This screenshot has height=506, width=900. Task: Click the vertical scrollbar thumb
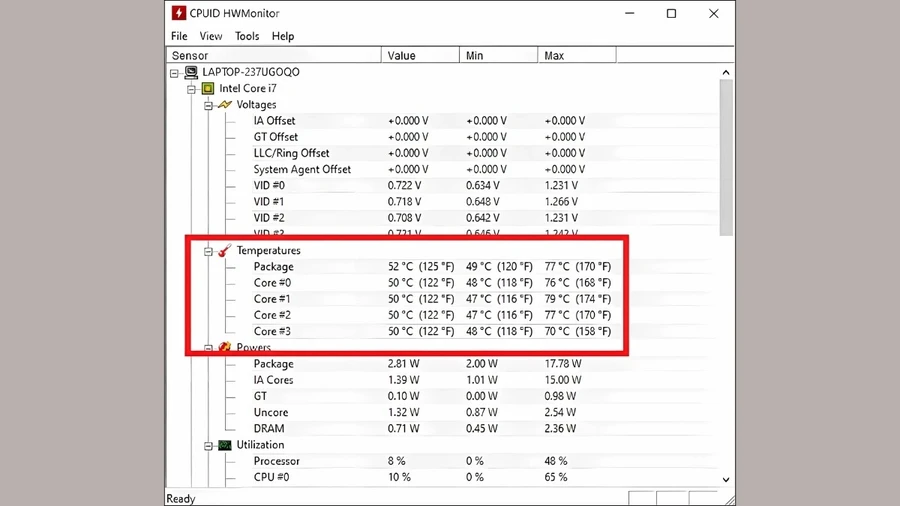[x=726, y=157]
